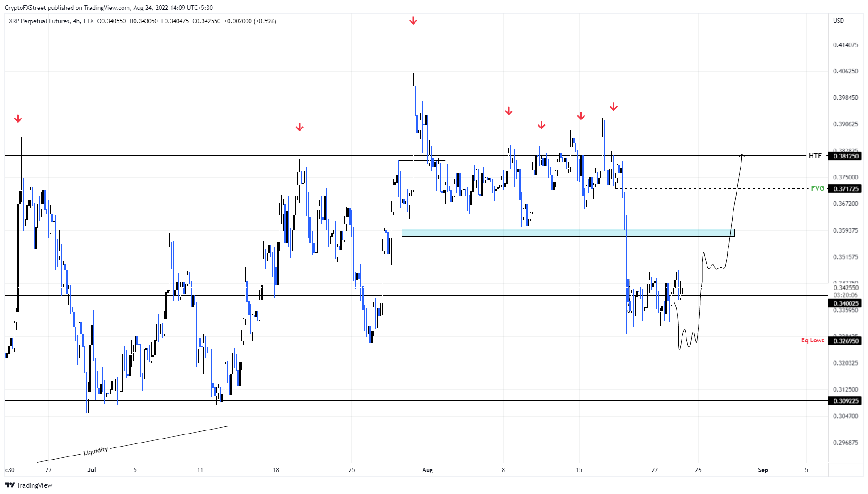868x494 pixels.
Task: Click price axis label 0.390625
Action: 845,124
